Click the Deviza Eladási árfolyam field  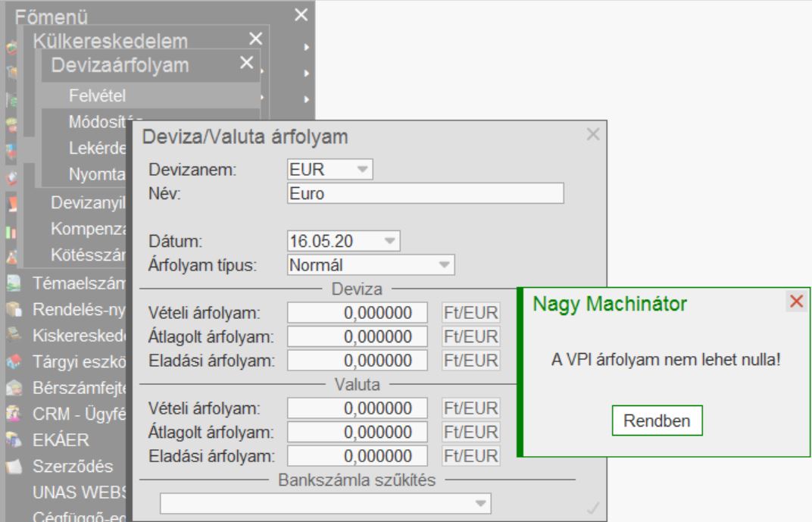pos(358,361)
